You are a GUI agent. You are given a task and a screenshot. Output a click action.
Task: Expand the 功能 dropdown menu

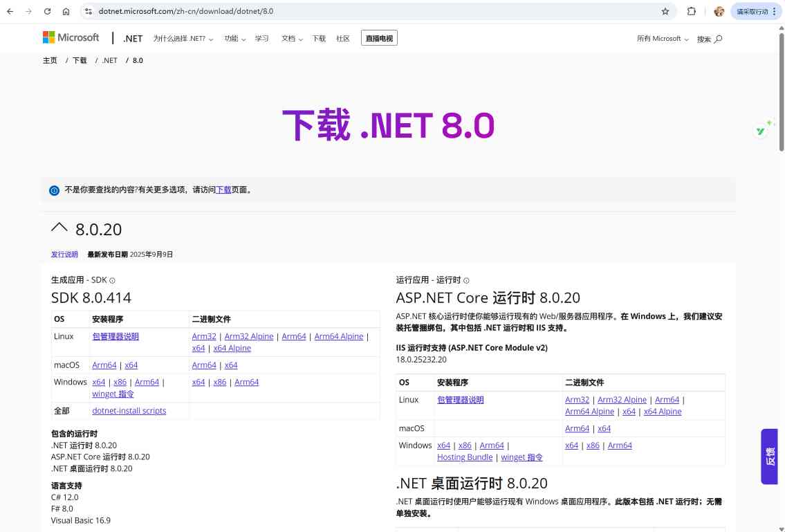(x=234, y=39)
